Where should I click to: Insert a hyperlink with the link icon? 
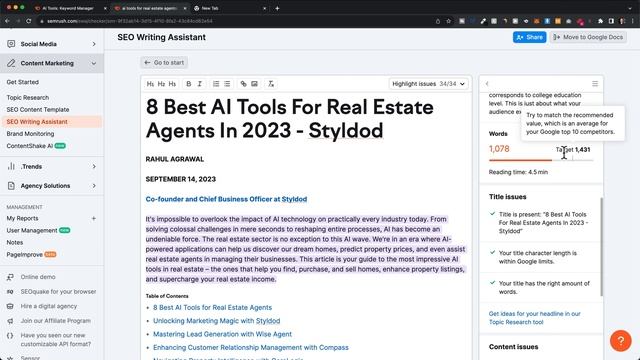(x=243, y=84)
